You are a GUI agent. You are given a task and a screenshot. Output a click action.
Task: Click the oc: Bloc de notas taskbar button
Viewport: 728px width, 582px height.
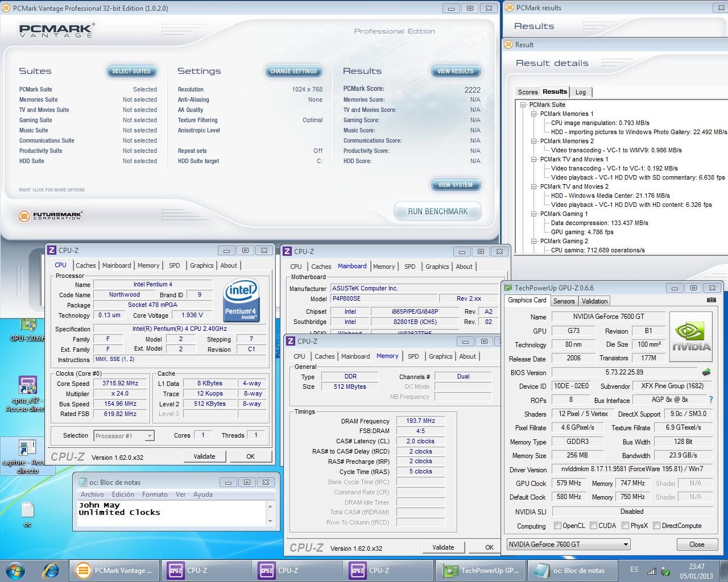pyautogui.click(x=572, y=570)
